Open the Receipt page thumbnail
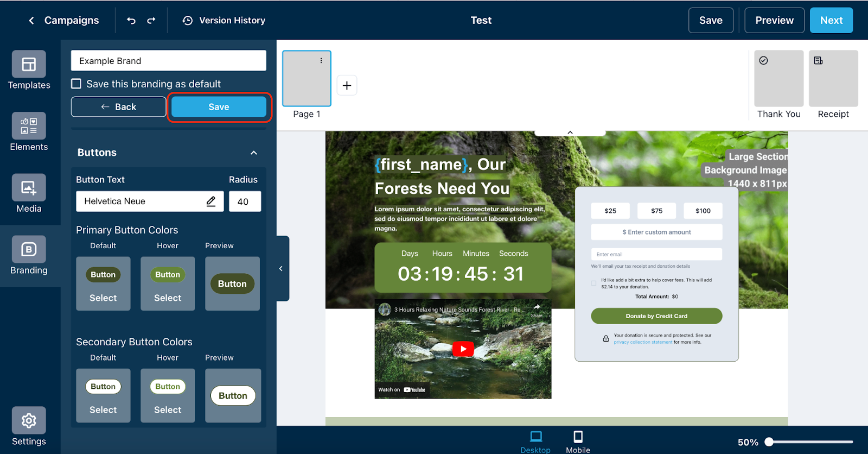This screenshot has width=868, height=454. (833, 79)
